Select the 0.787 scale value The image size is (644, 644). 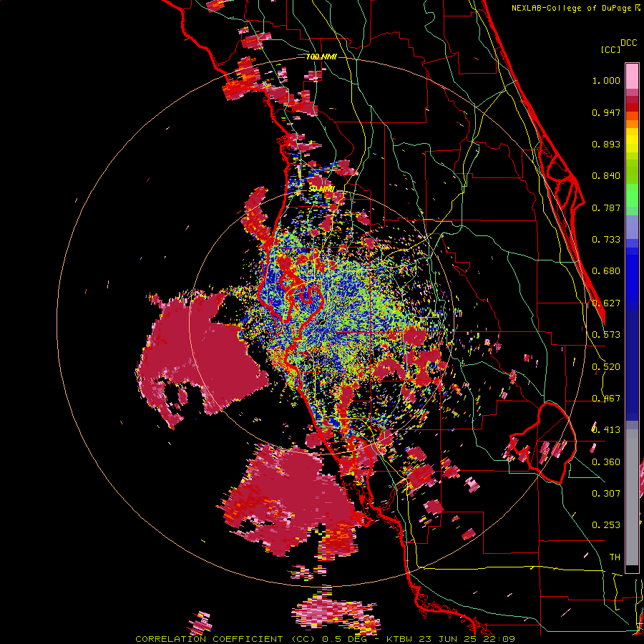(x=606, y=208)
